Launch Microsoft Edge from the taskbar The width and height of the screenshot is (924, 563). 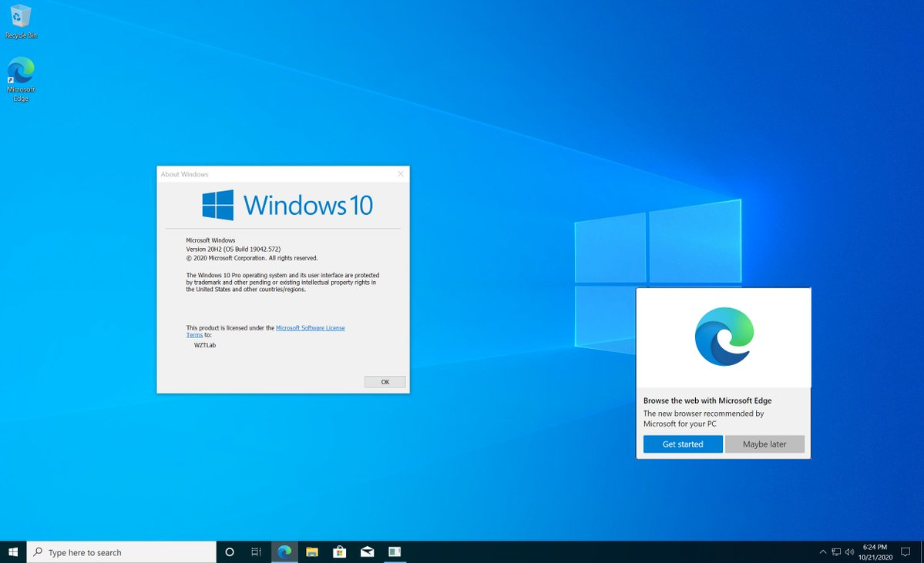(x=284, y=551)
